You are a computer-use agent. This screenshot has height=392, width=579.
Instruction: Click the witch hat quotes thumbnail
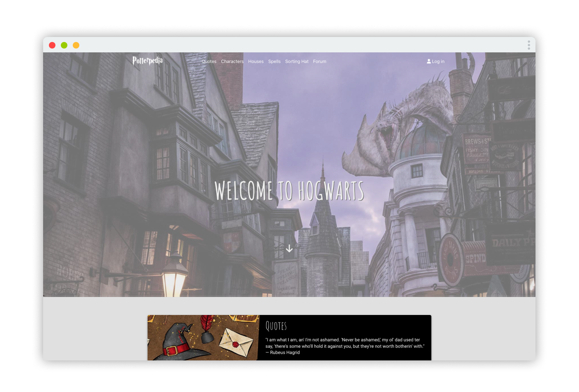click(203, 338)
